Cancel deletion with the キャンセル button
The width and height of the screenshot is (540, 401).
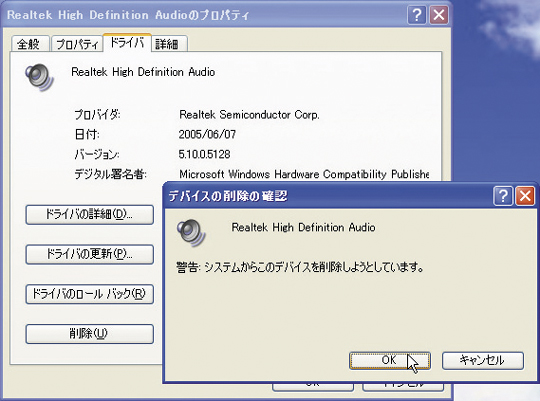(x=483, y=360)
